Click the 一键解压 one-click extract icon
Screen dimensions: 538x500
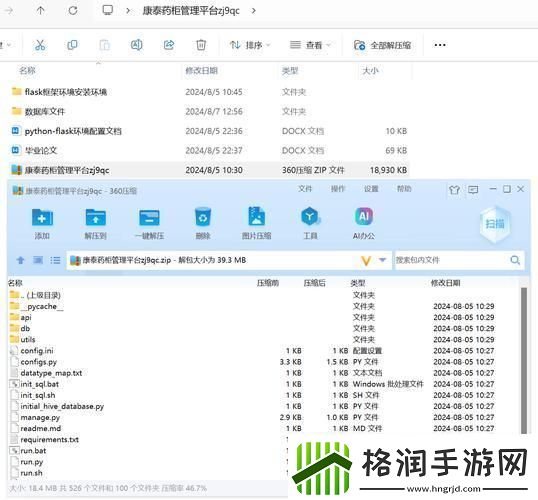(x=149, y=223)
